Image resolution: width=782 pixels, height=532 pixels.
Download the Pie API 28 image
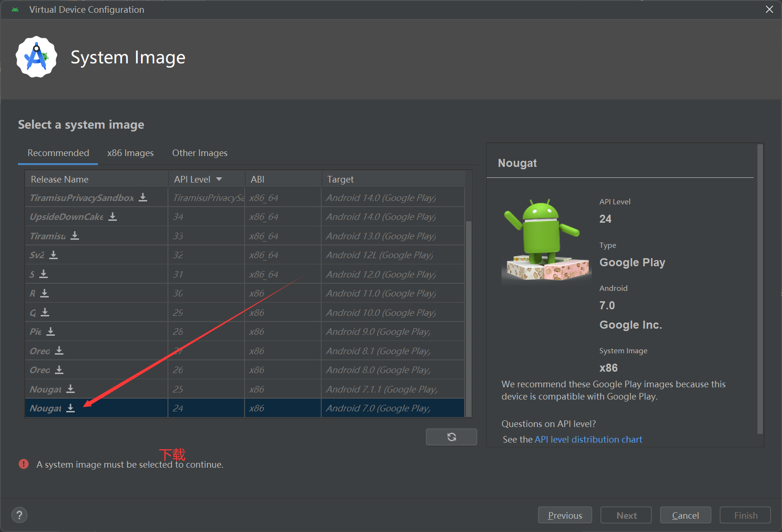[x=51, y=331]
